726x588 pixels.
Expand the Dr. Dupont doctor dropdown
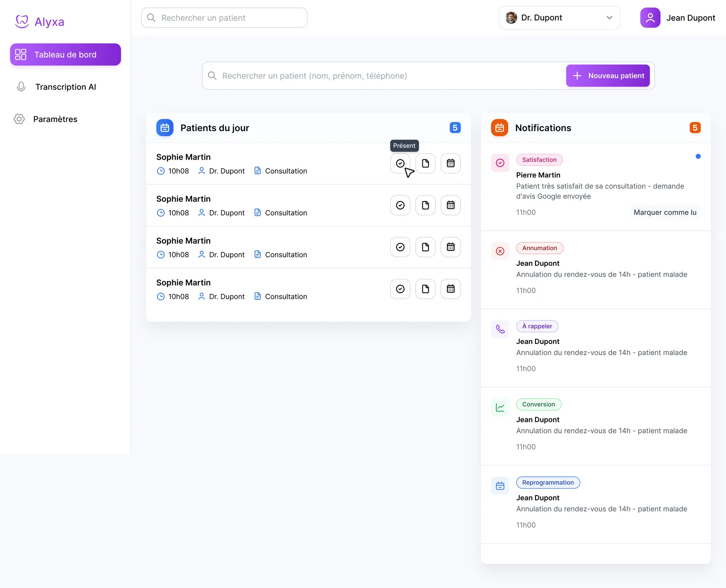pos(559,18)
